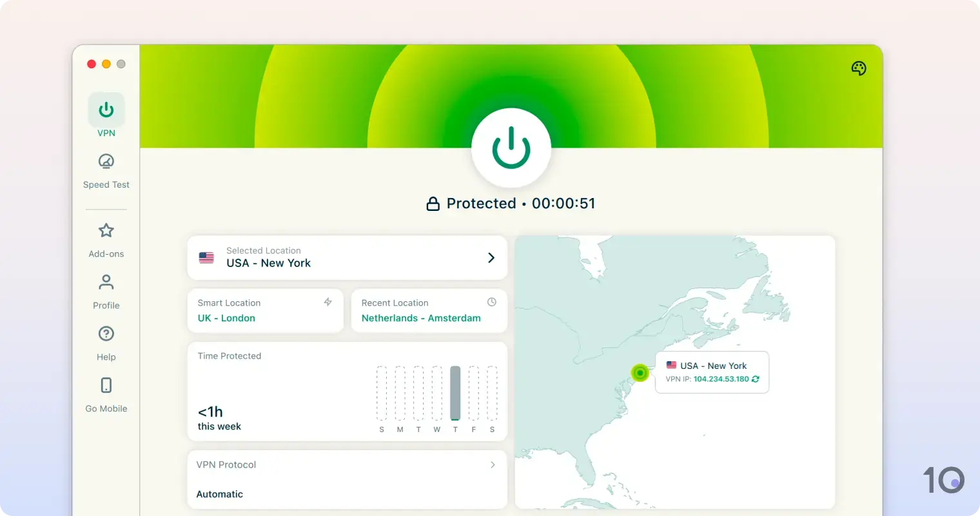Click the New York pin on the map
Screen dimensions: 980x516
pyautogui.click(x=639, y=373)
